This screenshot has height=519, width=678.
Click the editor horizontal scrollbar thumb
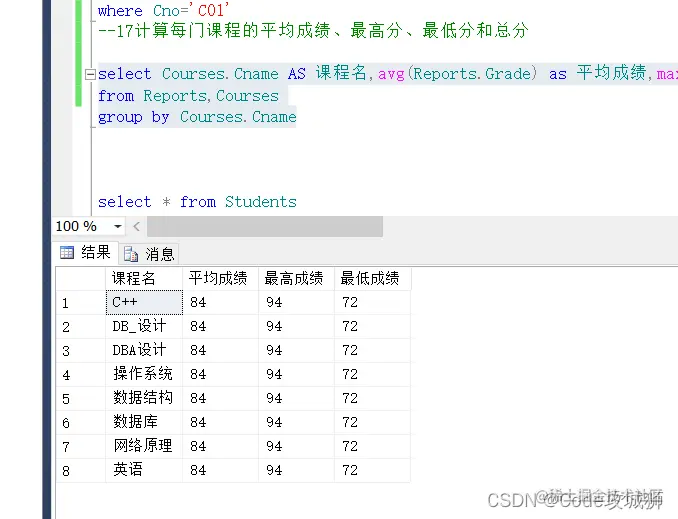265,227
